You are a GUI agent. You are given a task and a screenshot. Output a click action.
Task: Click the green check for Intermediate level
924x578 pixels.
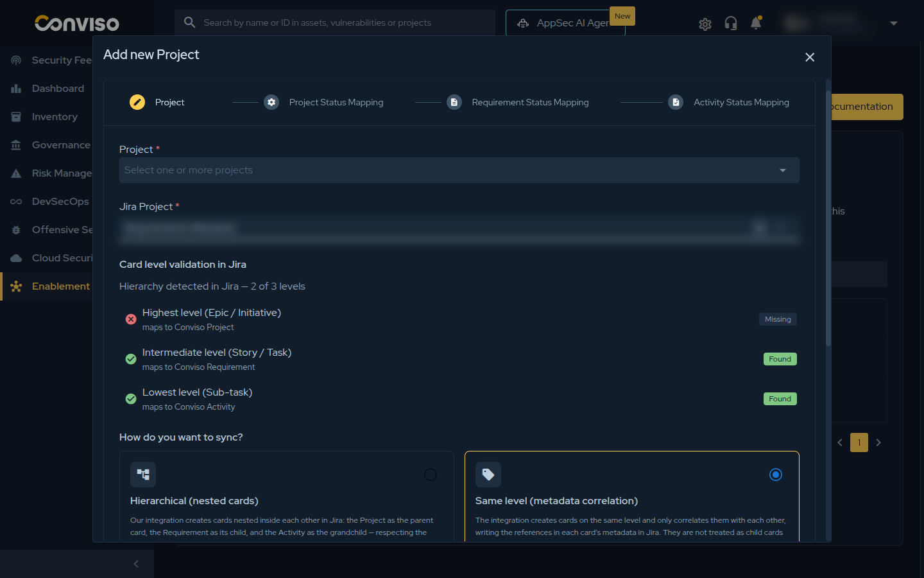coord(131,359)
